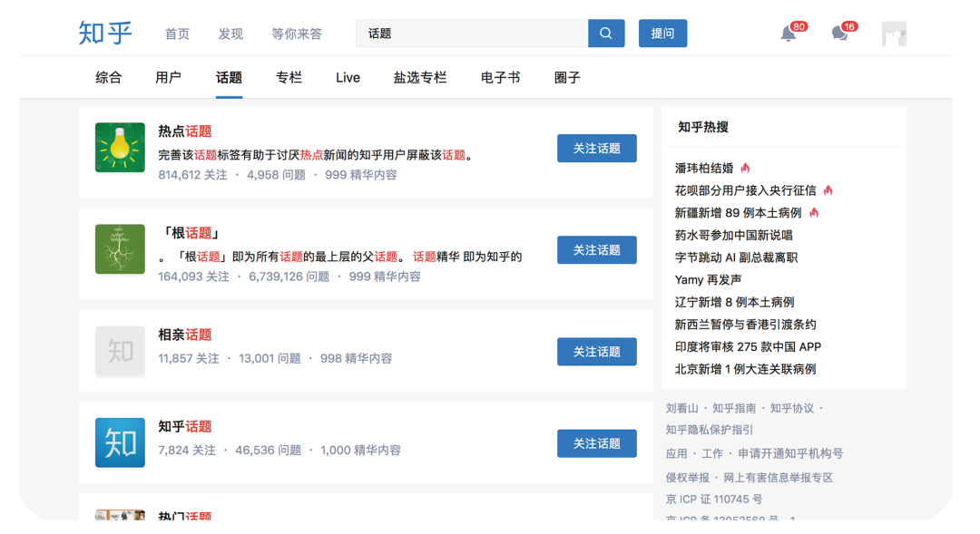Switch to the 综合 tab
This screenshot has height=534, width=980.
pyautogui.click(x=108, y=78)
